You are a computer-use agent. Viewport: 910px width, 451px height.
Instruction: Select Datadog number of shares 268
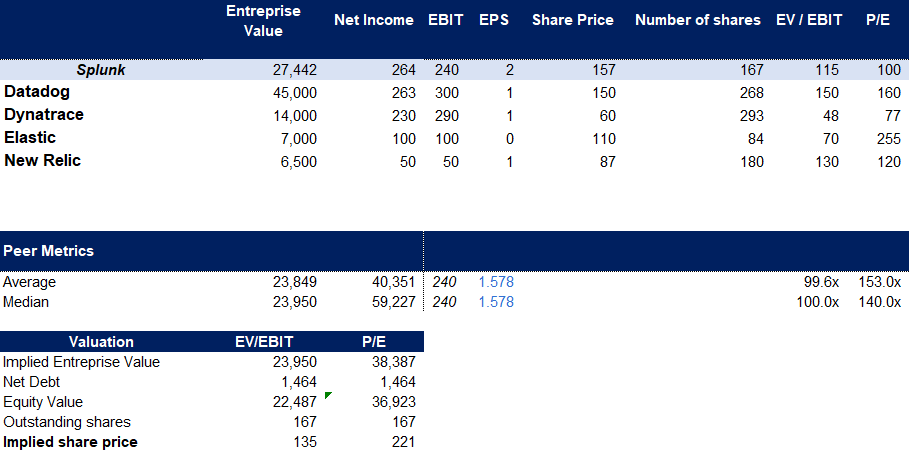coord(752,93)
